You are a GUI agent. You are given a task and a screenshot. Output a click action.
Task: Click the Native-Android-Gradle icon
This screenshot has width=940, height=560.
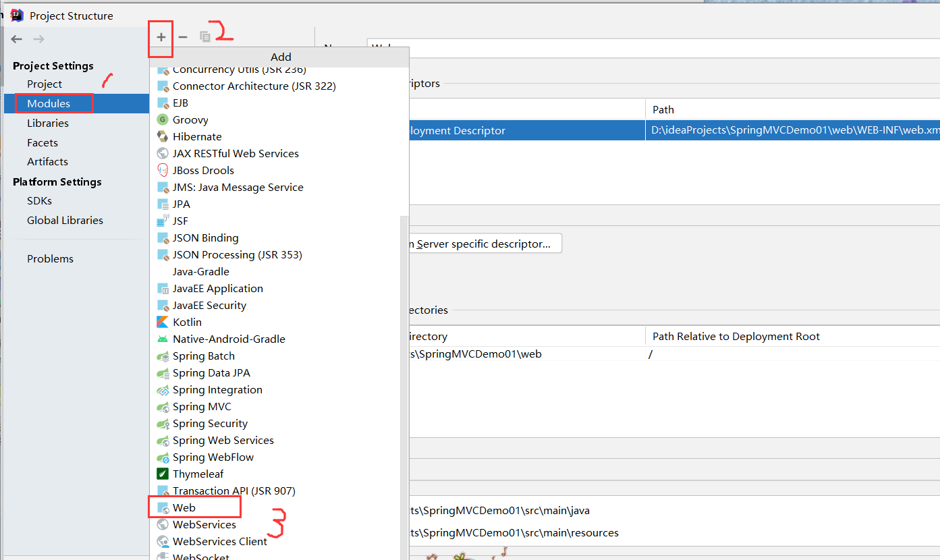click(x=163, y=339)
